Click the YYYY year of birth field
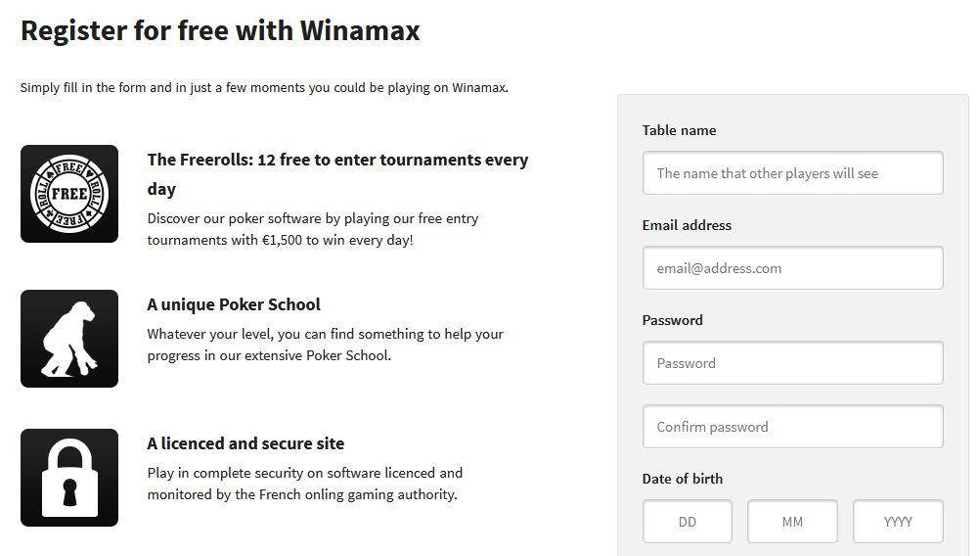The height and width of the screenshot is (556, 980). tap(898, 522)
